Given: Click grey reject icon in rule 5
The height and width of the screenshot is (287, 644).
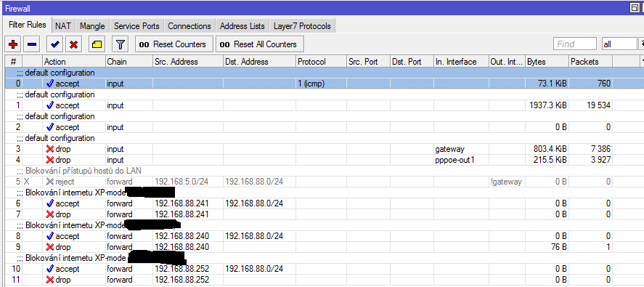Looking at the screenshot, I should point(49,182).
